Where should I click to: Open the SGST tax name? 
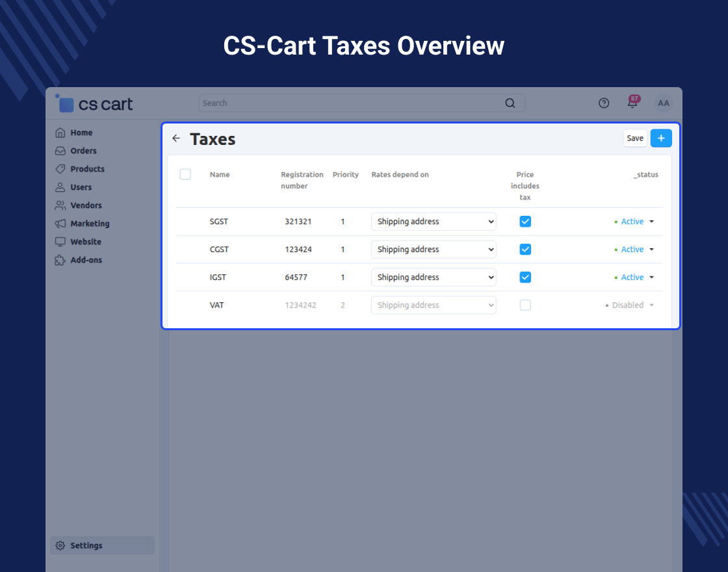(x=218, y=222)
